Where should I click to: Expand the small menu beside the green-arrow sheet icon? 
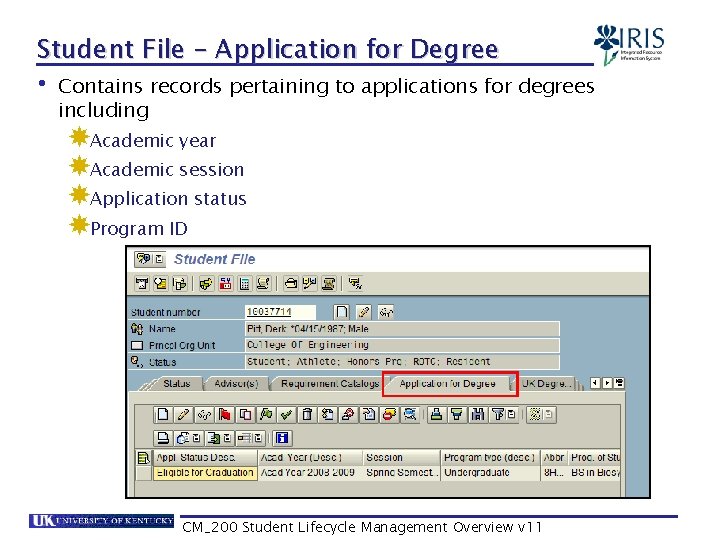click(227, 438)
